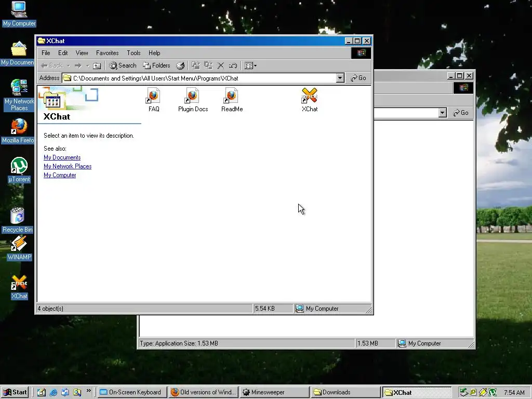Click the Search toolbar button
This screenshot has height=399, width=532.
tap(123, 65)
